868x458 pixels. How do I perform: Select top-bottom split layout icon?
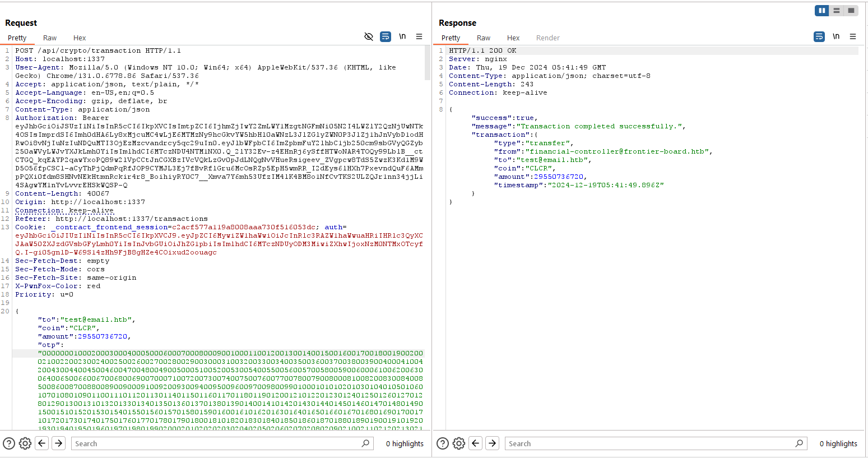click(x=837, y=10)
